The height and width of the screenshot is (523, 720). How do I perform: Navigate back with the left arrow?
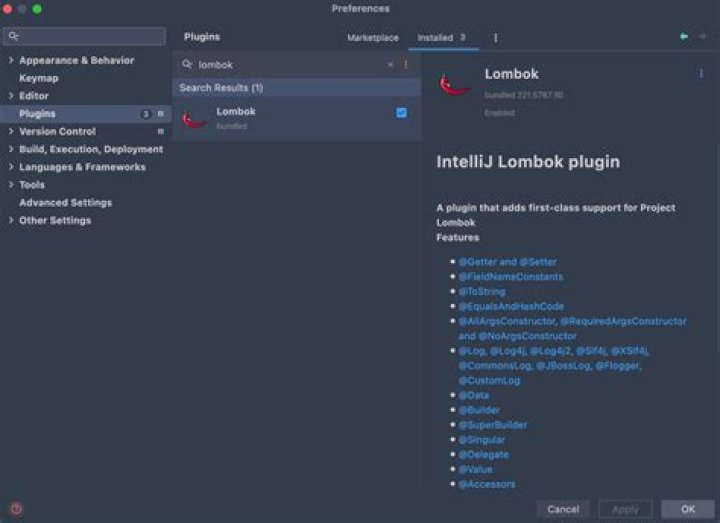click(684, 36)
